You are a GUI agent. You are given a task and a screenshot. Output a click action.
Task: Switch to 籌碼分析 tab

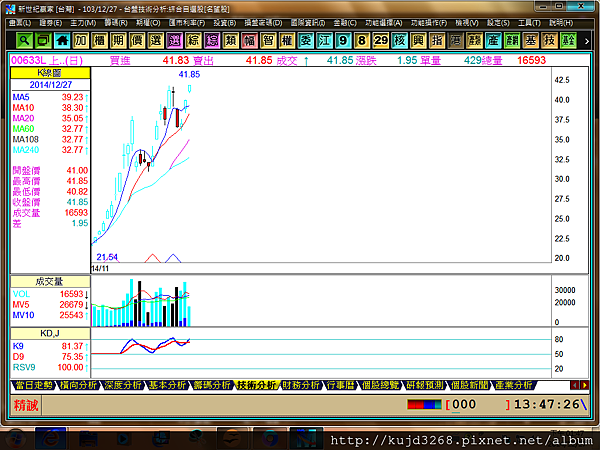(212, 385)
